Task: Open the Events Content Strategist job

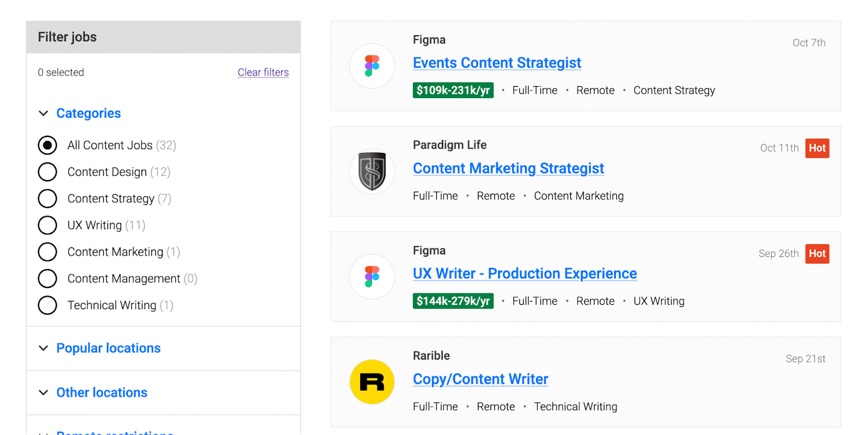Action: coord(497,63)
